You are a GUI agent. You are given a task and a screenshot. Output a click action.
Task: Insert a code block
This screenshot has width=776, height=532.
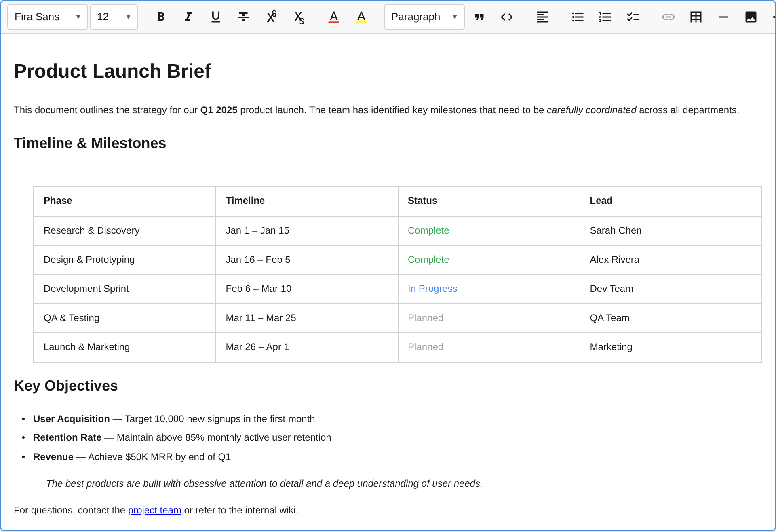pyautogui.click(x=506, y=17)
